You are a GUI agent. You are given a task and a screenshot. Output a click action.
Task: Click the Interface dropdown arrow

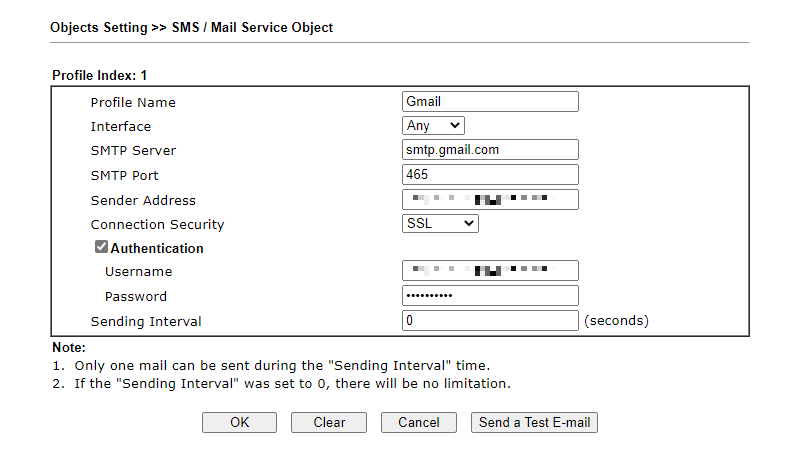tap(455, 126)
